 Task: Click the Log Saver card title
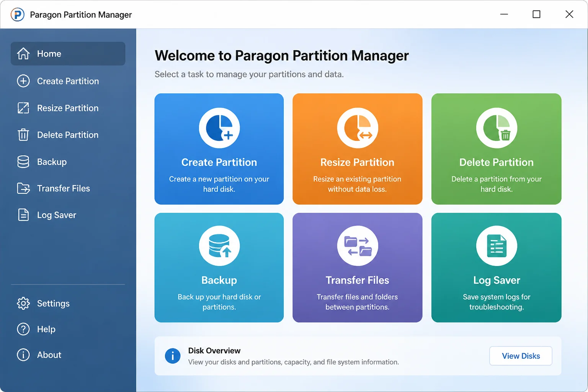[x=497, y=280]
